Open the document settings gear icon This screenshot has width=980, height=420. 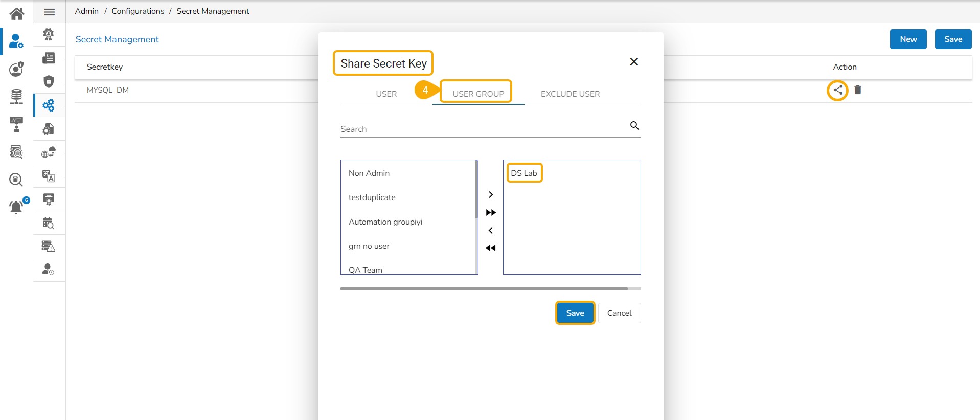(x=49, y=129)
